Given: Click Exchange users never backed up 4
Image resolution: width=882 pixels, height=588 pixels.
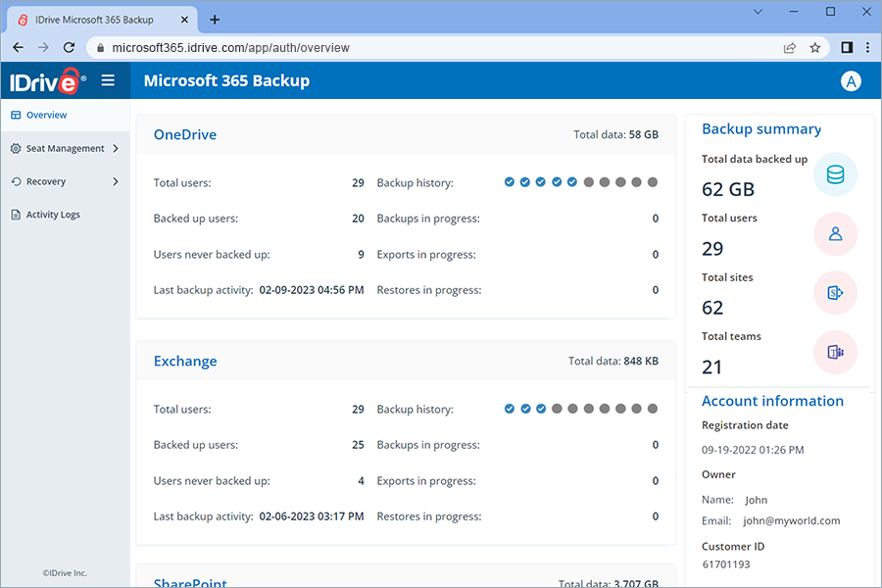Looking at the screenshot, I should [x=361, y=481].
